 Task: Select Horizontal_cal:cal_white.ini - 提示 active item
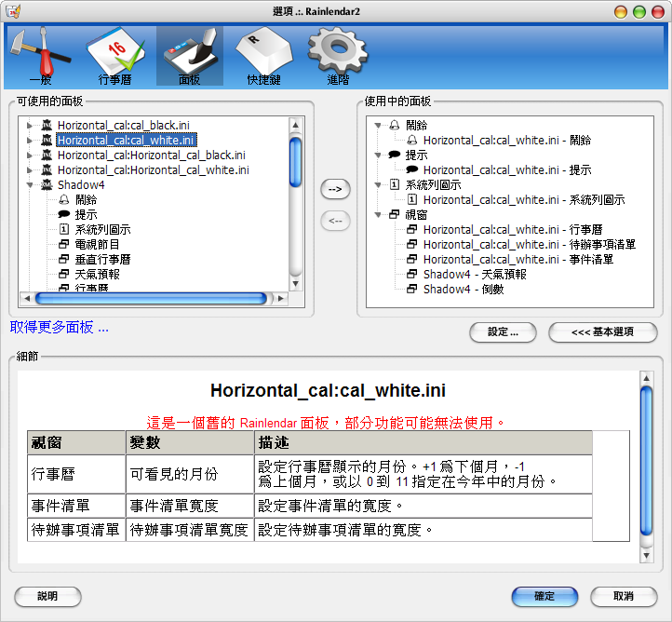click(x=507, y=169)
